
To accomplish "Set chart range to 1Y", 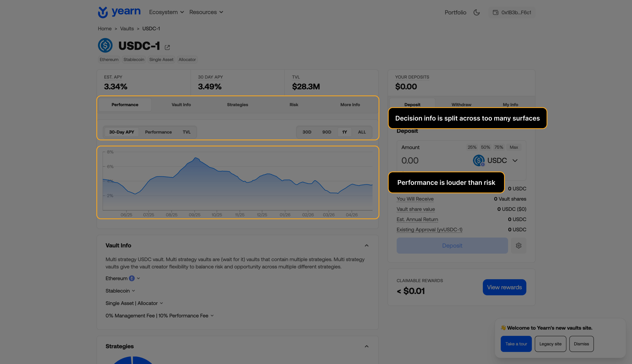I will (x=345, y=132).
